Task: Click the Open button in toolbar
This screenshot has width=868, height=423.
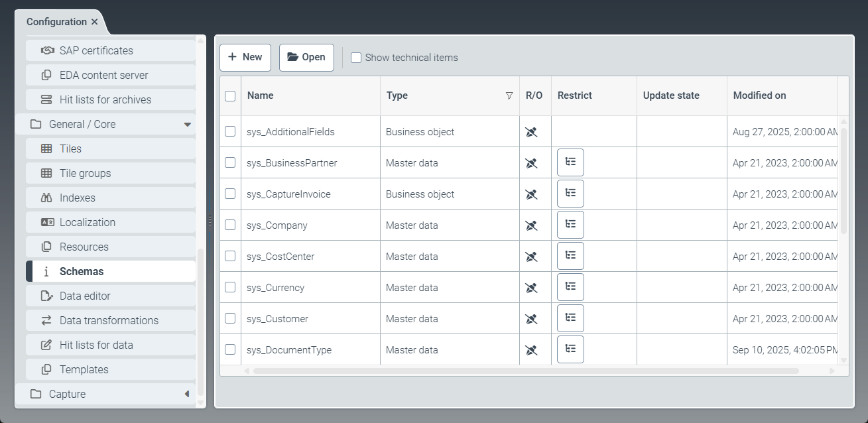Action: pos(306,57)
